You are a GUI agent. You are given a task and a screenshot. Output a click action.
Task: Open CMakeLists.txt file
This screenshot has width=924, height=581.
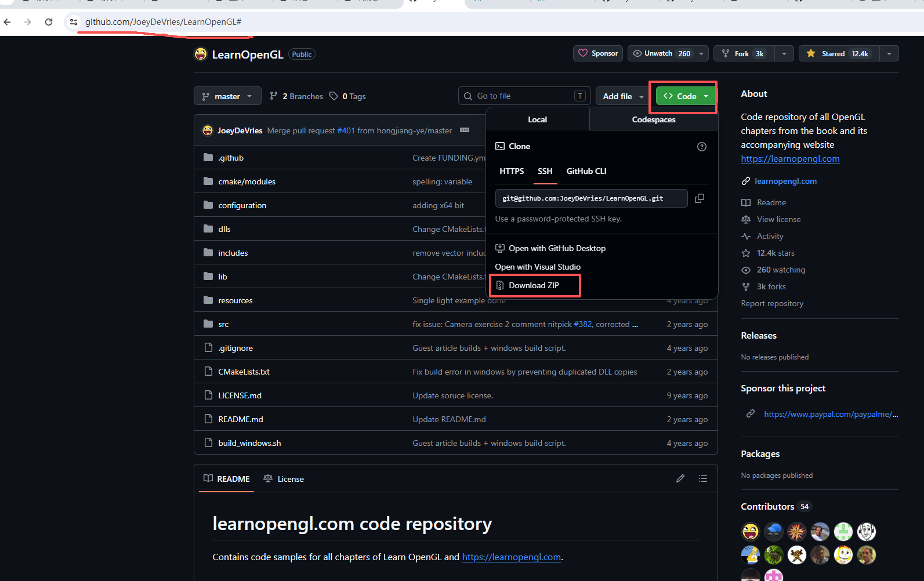click(x=244, y=372)
